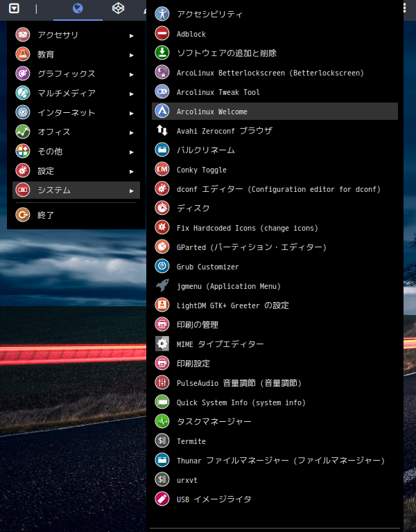Click the GParted icon
The image size is (416, 532).
[162, 247]
